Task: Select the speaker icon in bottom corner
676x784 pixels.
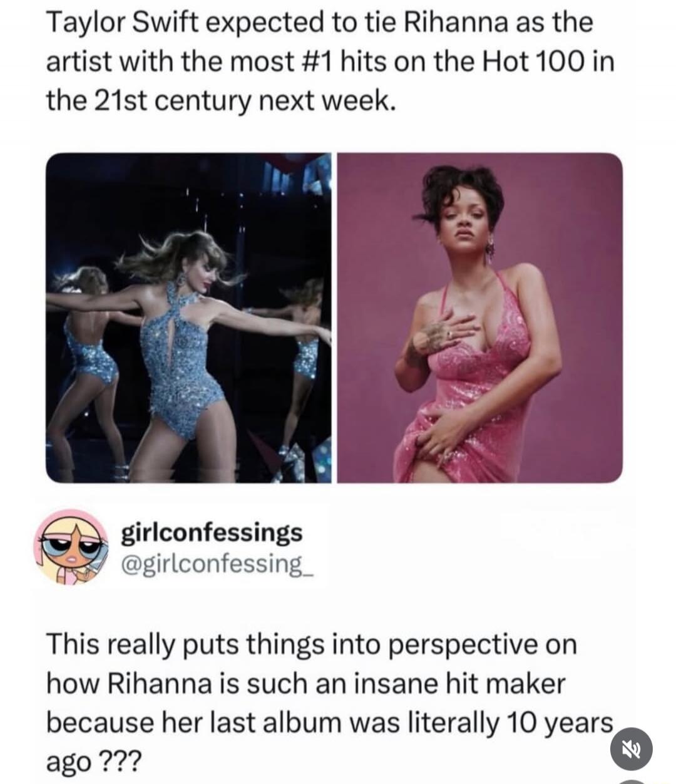Action: [x=632, y=750]
